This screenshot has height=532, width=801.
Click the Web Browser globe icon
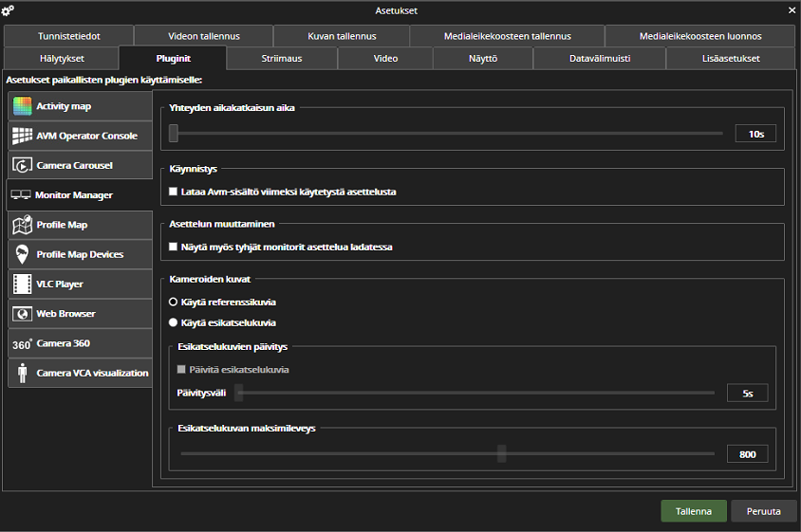[x=22, y=314]
